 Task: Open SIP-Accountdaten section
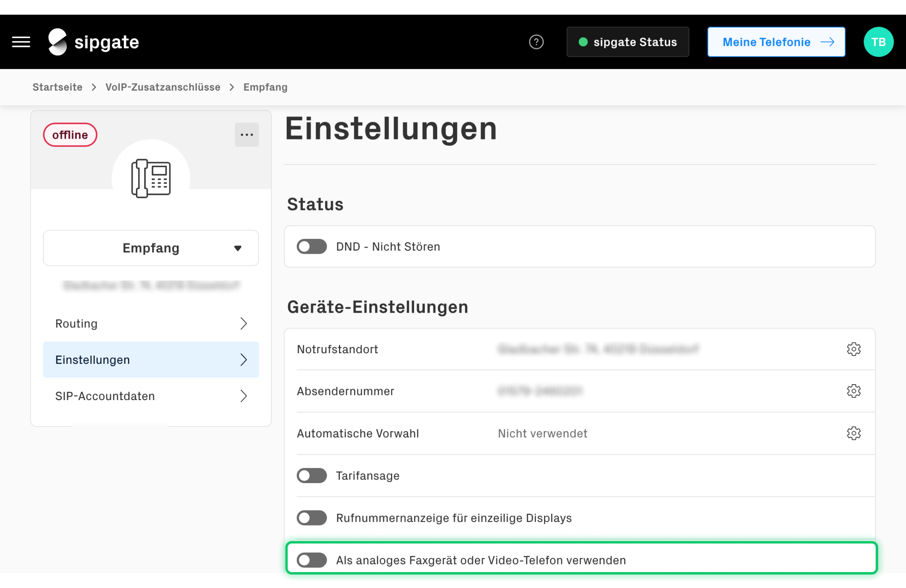point(151,396)
